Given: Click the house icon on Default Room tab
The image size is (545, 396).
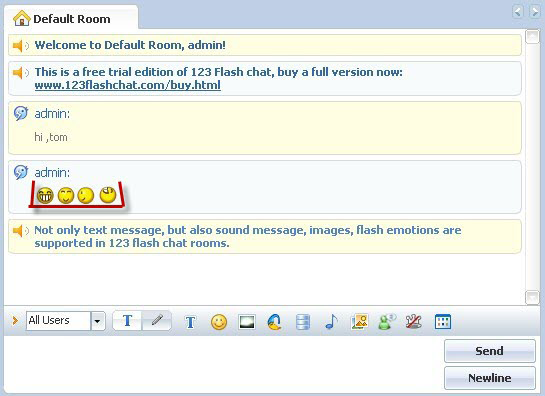Looking at the screenshot, I should [22, 18].
